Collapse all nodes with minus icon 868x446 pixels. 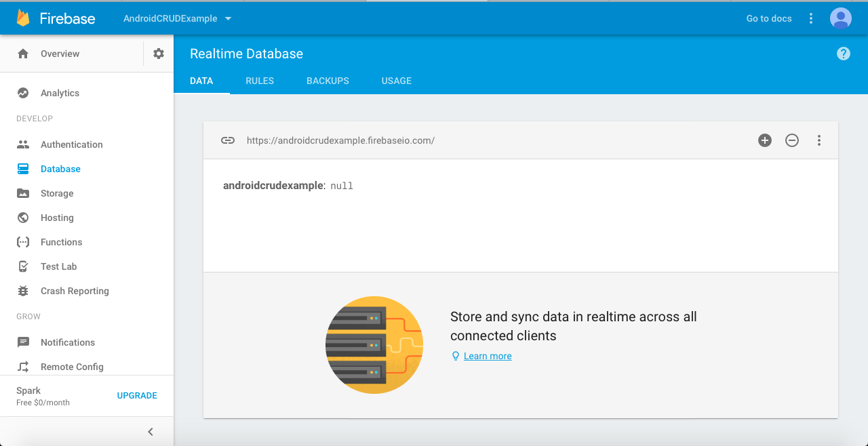[x=792, y=140]
